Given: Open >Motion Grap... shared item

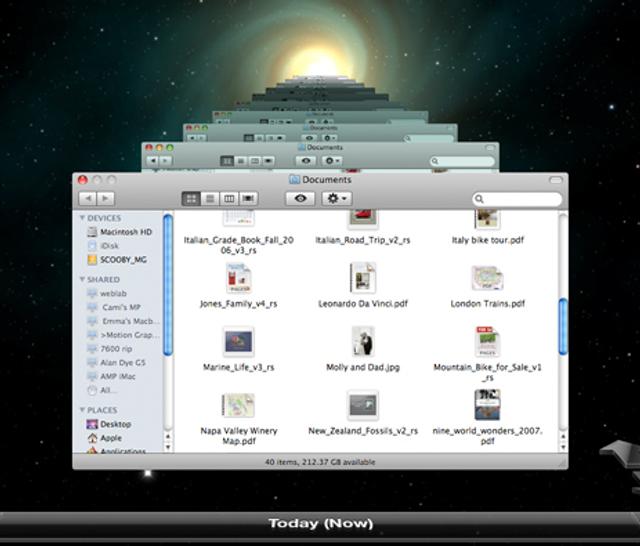Looking at the screenshot, I should tap(123, 335).
